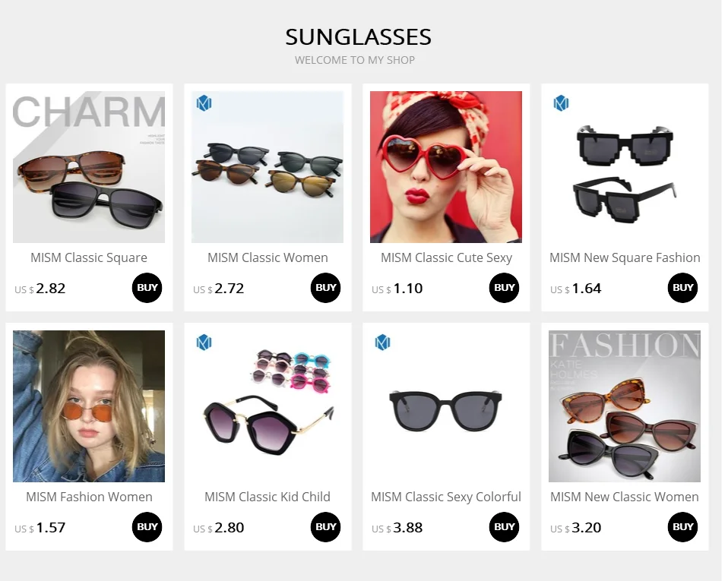Click the blue M logo on round black sunglasses image
728x581 pixels.
coord(382,343)
